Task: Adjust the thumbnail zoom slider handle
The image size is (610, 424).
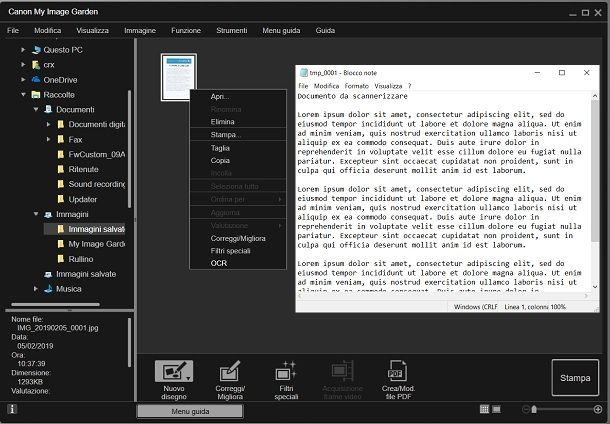Action: tap(534, 409)
